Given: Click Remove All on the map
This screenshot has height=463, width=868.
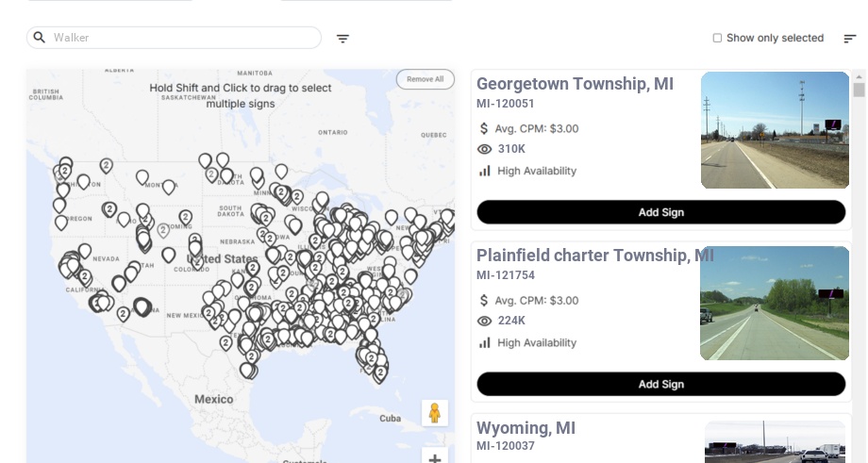Looking at the screenshot, I should point(425,79).
